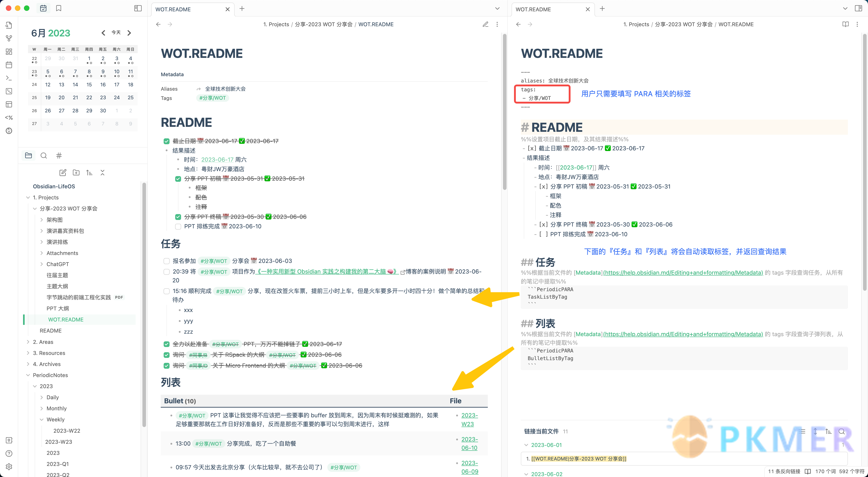Switch to calendar panel tab icon
This screenshot has width=868, height=477.
click(43, 8)
